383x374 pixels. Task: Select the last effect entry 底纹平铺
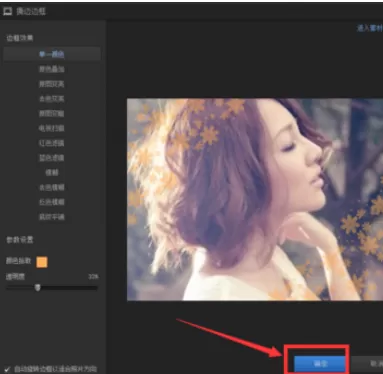52,217
